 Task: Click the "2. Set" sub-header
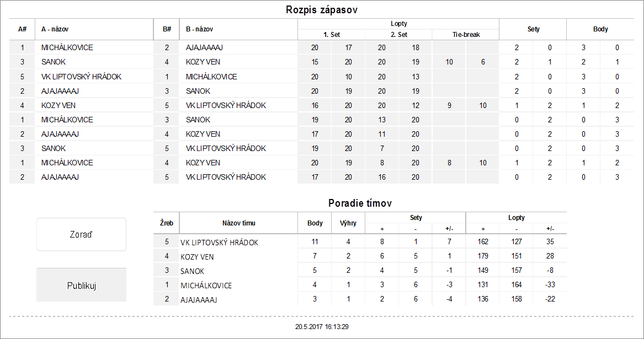[398, 34]
